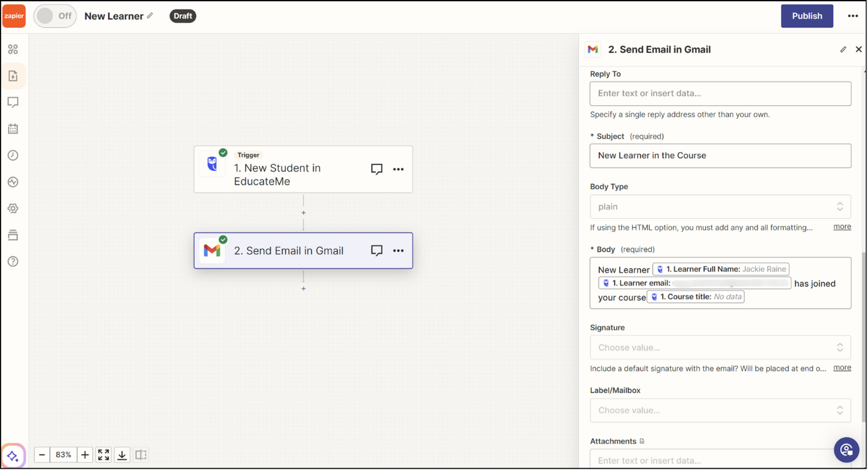Click the panel vertical scrollbar

(x=864, y=337)
